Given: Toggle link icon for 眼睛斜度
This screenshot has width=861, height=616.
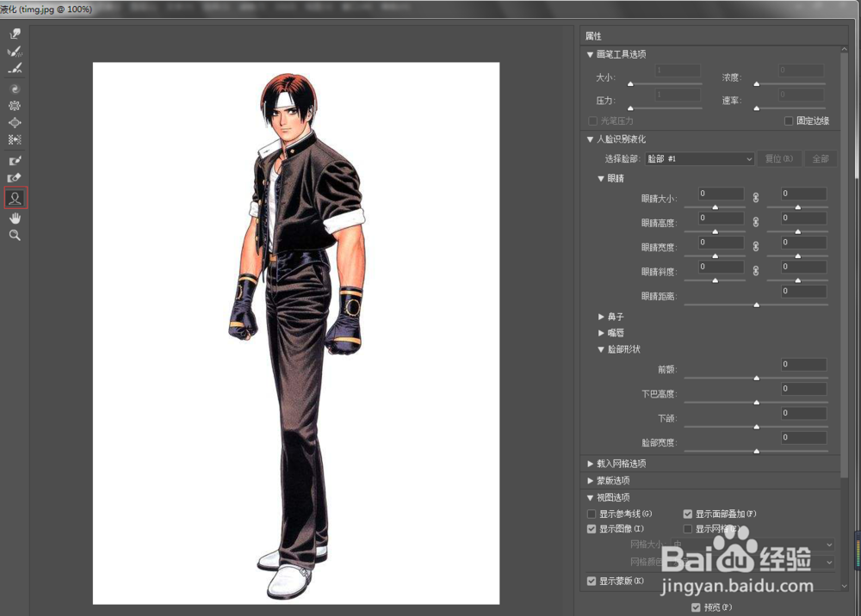Looking at the screenshot, I should 756,271.
